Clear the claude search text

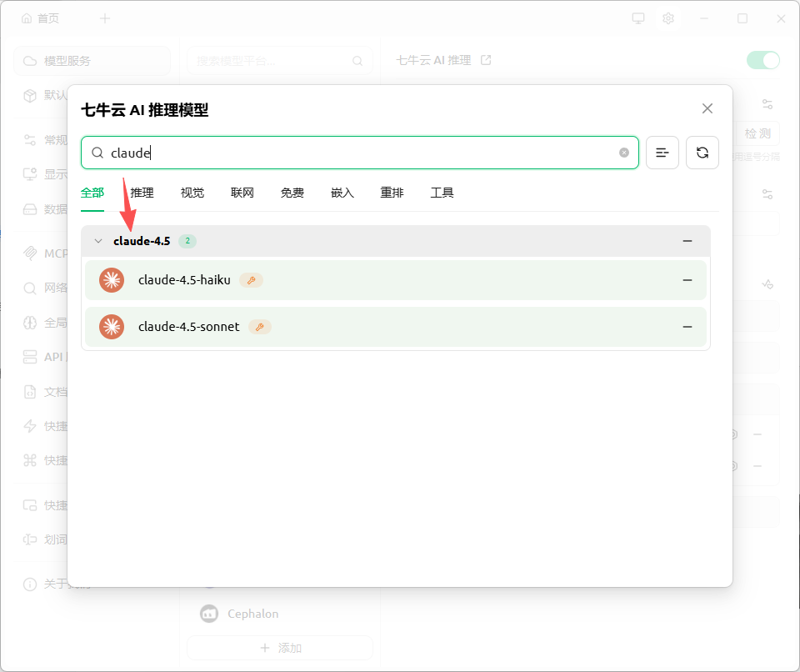point(624,153)
